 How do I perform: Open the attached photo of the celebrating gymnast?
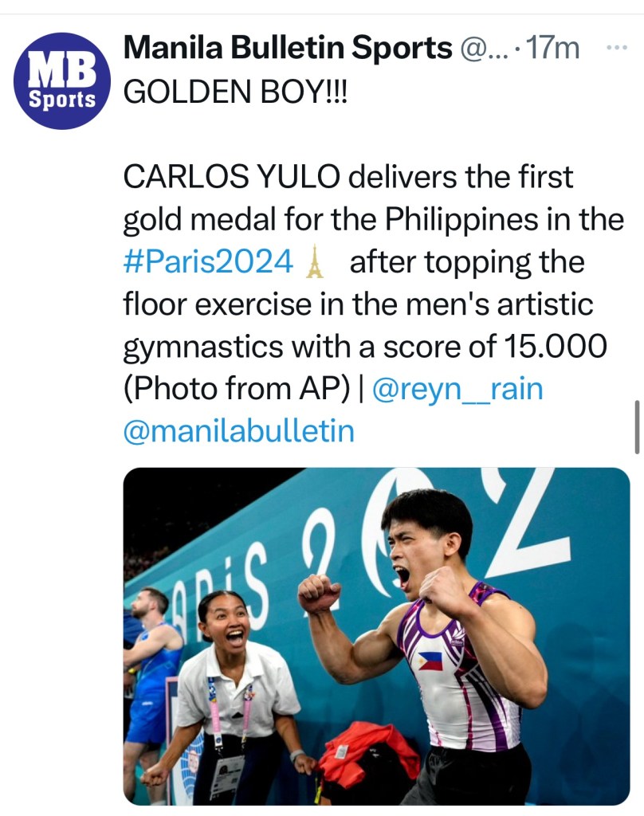tap(376, 635)
